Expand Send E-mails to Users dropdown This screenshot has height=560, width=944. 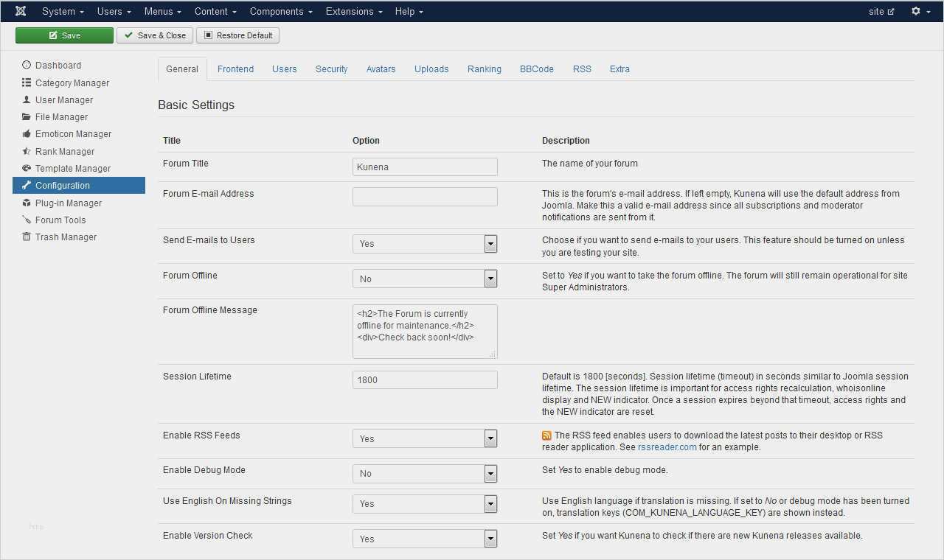[x=424, y=244]
